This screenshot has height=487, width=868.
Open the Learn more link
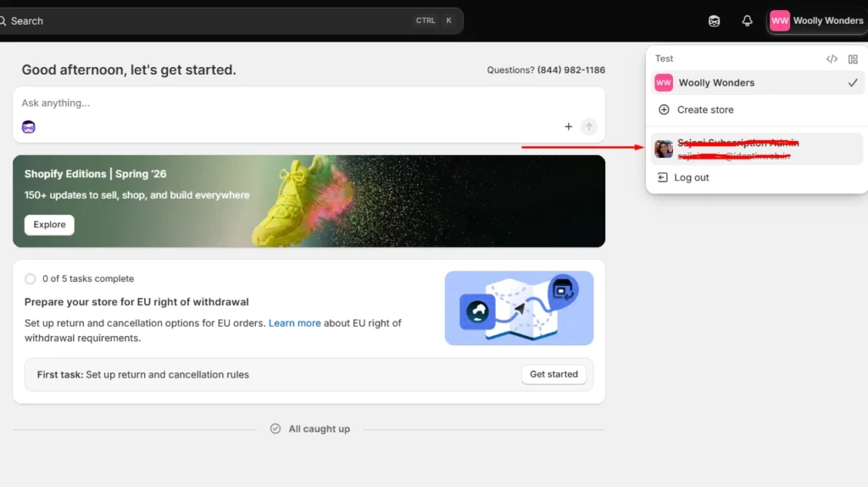click(294, 323)
